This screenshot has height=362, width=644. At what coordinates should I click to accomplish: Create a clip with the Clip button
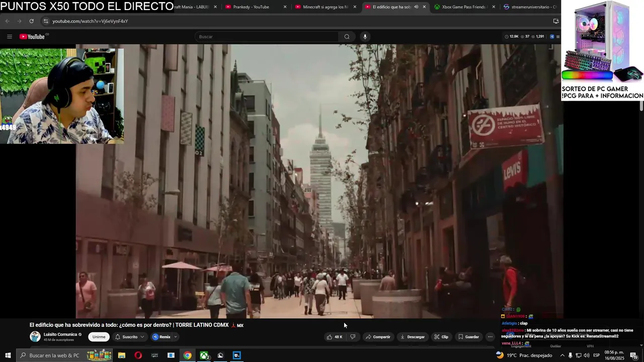point(441,337)
